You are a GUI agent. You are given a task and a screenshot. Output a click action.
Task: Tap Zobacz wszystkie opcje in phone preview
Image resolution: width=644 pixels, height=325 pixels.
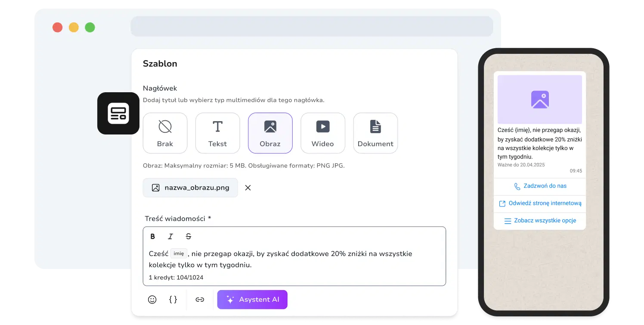[540, 221]
